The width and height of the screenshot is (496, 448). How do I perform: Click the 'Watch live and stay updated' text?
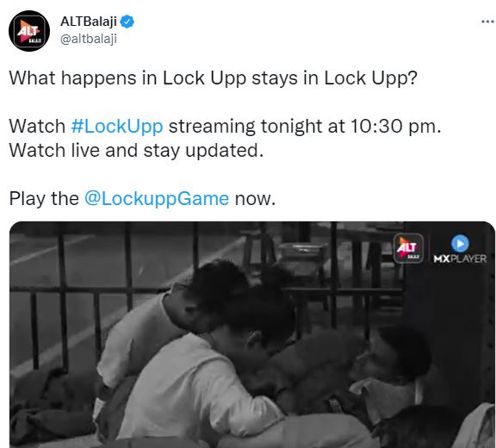(136, 150)
